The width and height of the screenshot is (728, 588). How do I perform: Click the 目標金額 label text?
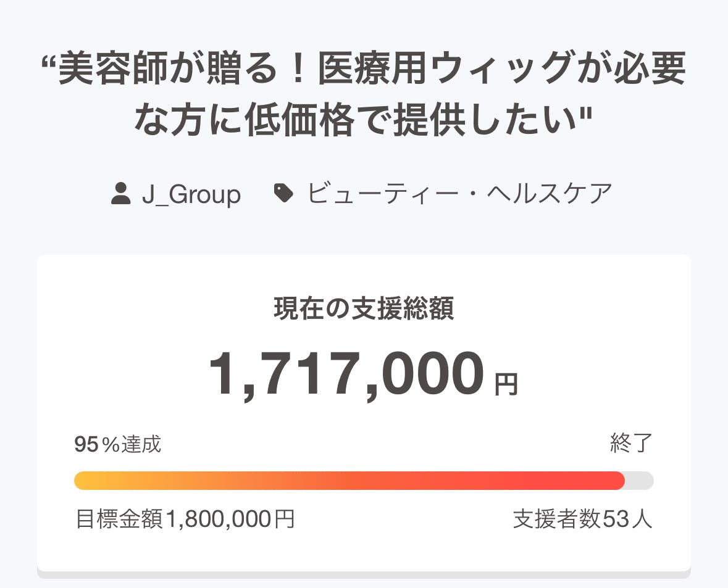coord(120,520)
